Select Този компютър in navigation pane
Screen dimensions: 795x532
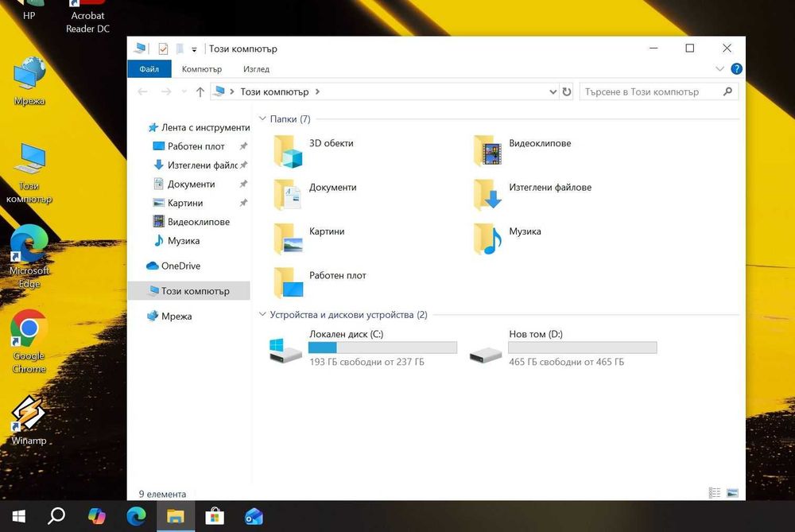(188, 291)
